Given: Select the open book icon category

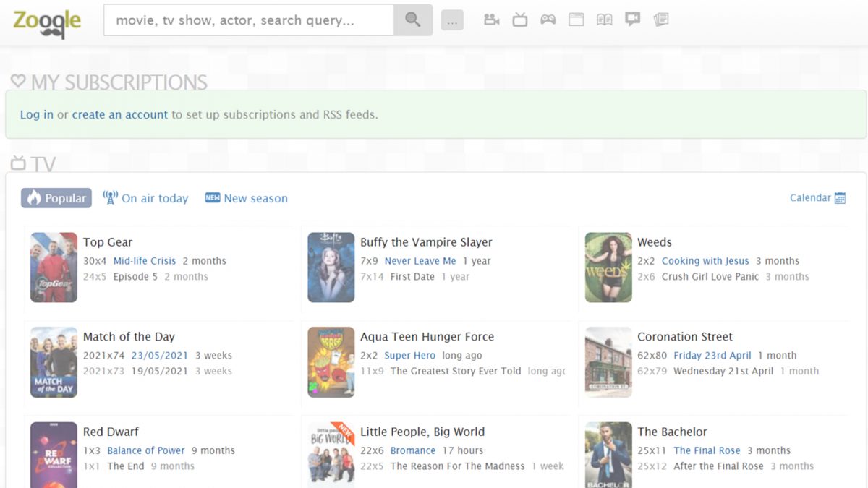Looking at the screenshot, I should point(604,20).
